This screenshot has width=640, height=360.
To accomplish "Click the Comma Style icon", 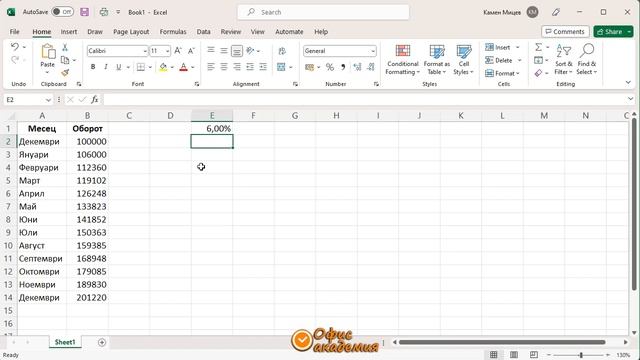I will tap(343, 67).
